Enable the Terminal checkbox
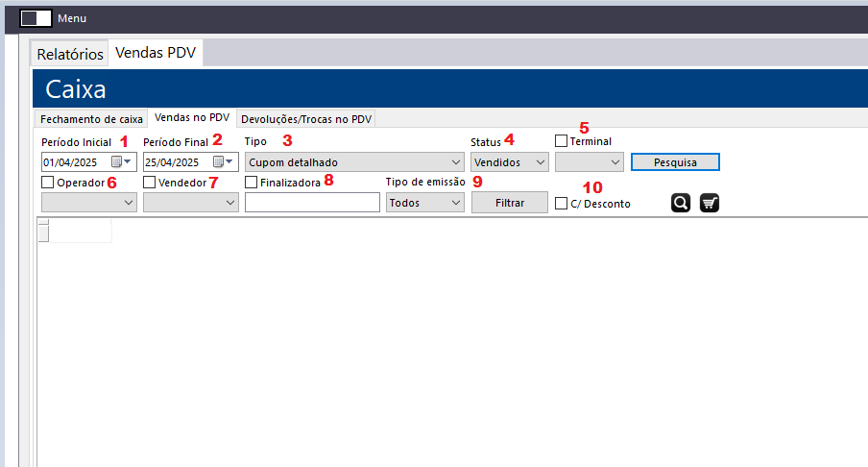Viewport: 868px width, 467px height. coord(562,141)
